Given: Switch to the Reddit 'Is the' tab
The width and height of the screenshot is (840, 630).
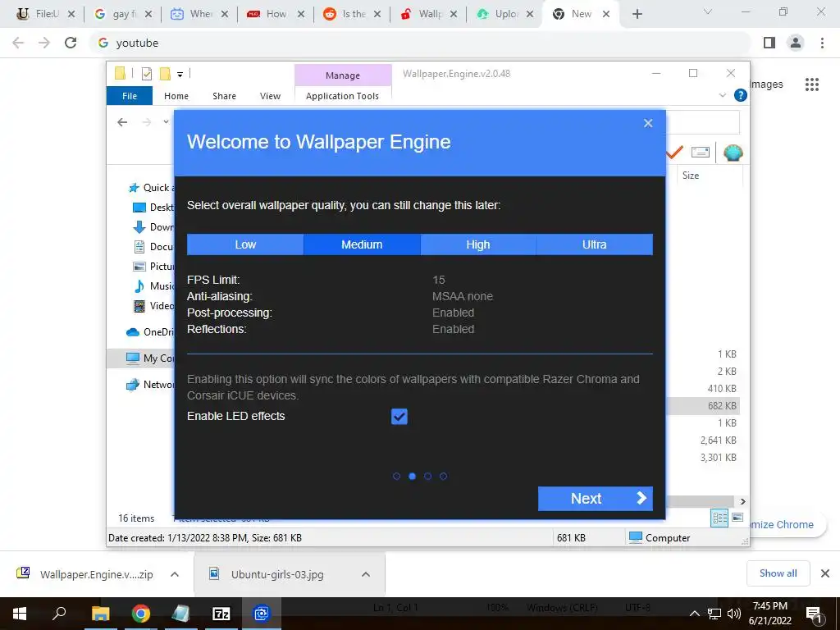Looking at the screenshot, I should click(x=353, y=14).
